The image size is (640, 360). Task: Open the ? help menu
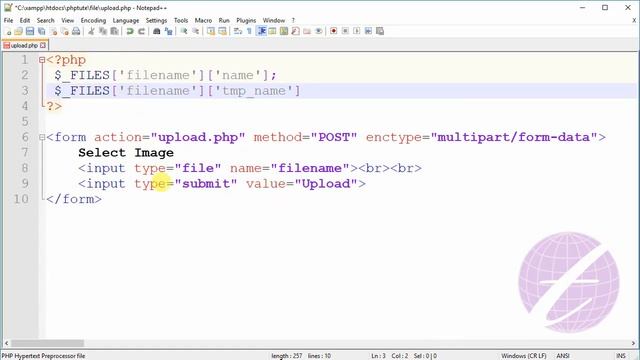pos(293,20)
